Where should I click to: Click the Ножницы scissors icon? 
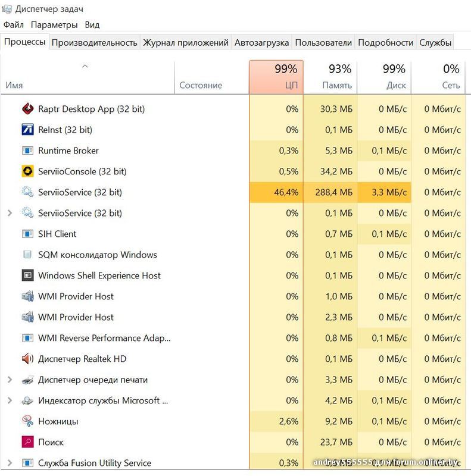click(x=27, y=421)
